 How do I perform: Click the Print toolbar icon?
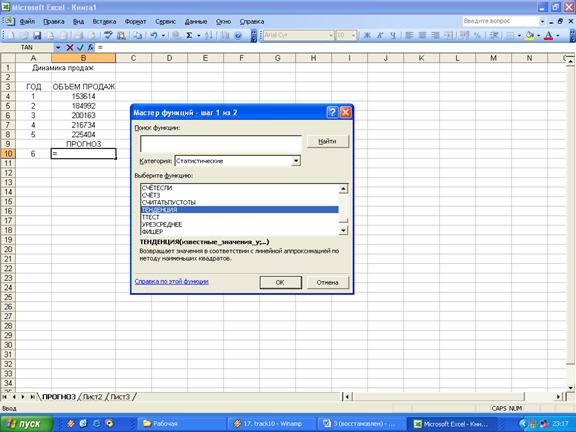pyautogui.click(x=78, y=35)
